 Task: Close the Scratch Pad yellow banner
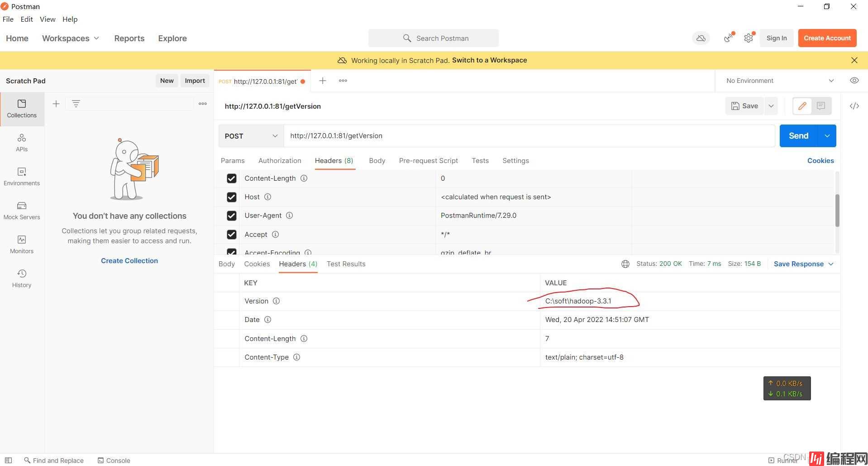click(854, 60)
